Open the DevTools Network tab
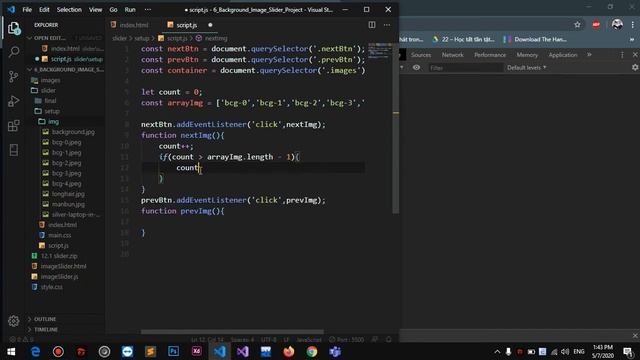The height and width of the screenshot is (360, 640). [452, 55]
